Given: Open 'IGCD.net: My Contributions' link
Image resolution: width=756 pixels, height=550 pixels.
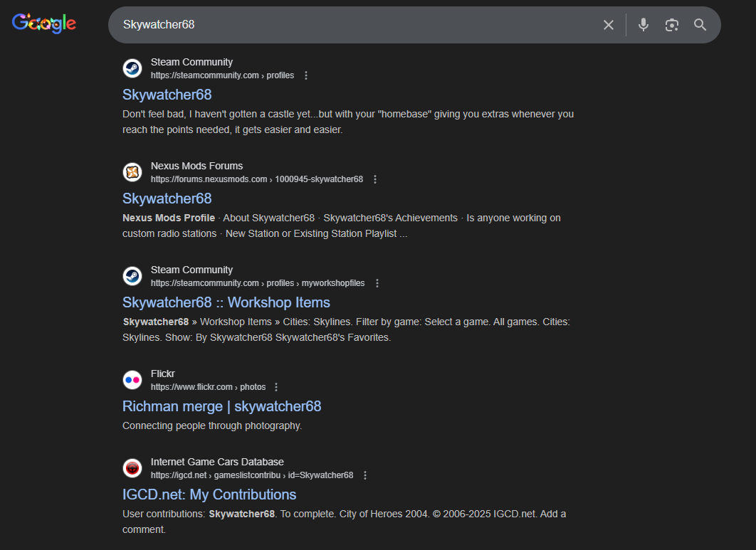Looking at the screenshot, I should coord(209,495).
